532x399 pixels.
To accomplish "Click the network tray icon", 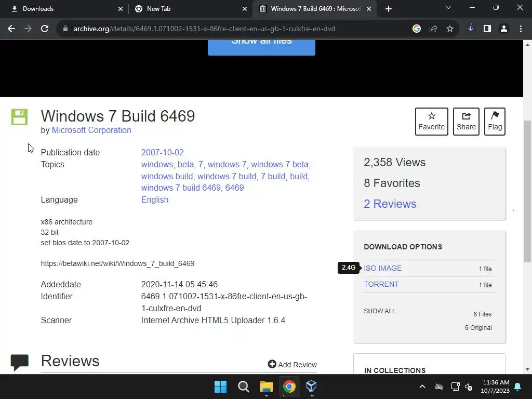I will tap(455, 387).
